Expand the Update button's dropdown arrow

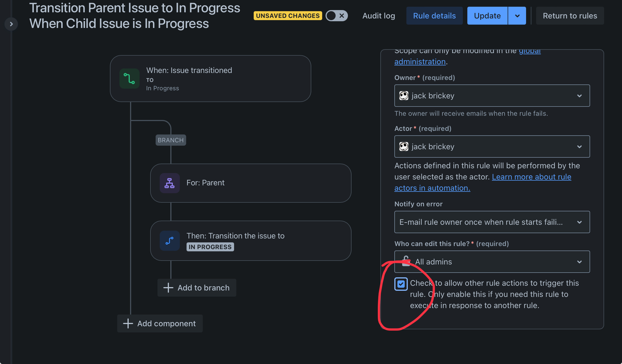[x=517, y=16]
